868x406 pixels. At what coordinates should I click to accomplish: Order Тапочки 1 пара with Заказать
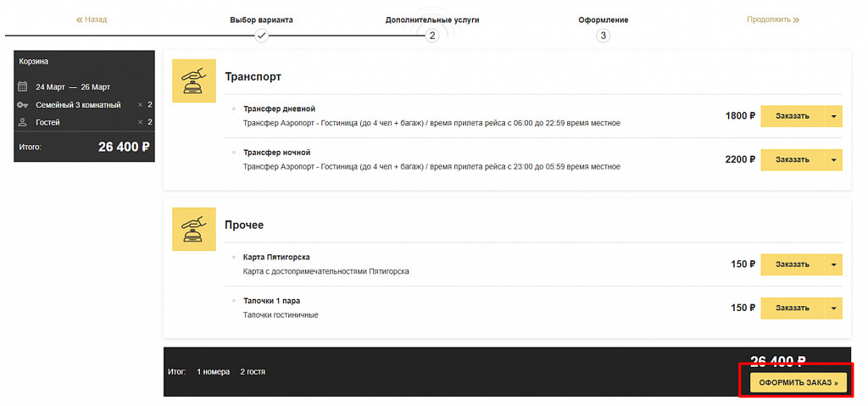[x=793, y=308]
